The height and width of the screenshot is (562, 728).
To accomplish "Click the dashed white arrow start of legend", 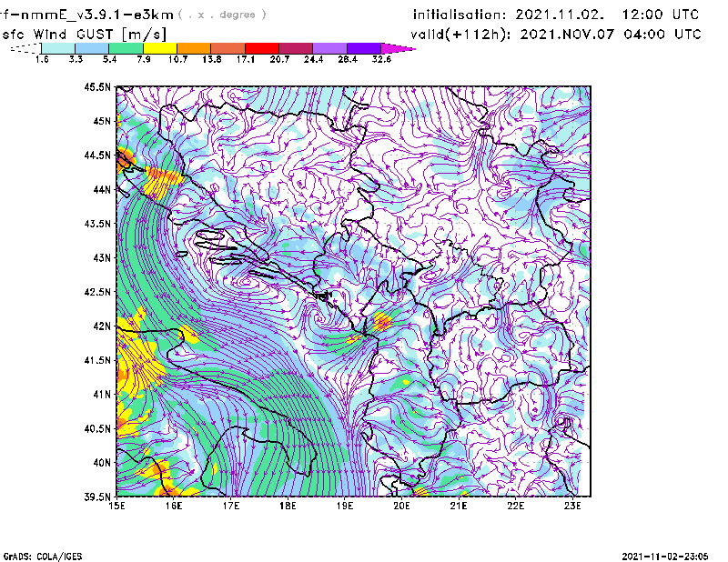I will tap(25, 48).
